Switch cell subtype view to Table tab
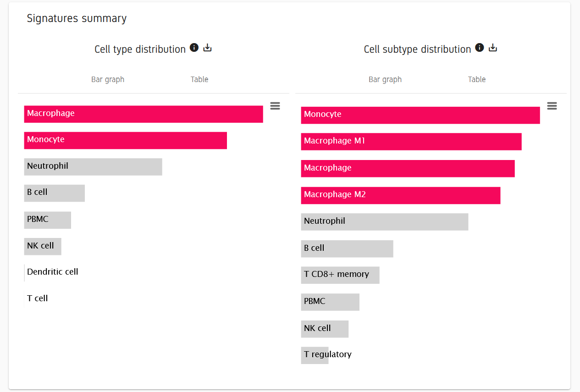This screenshot has height=392, width=580. point(477,79)
